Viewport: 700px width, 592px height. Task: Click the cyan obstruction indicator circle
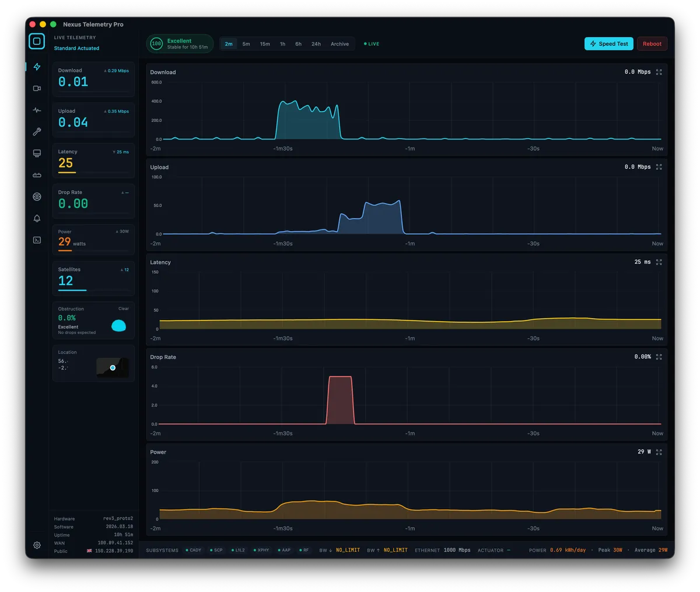point(118,326)
